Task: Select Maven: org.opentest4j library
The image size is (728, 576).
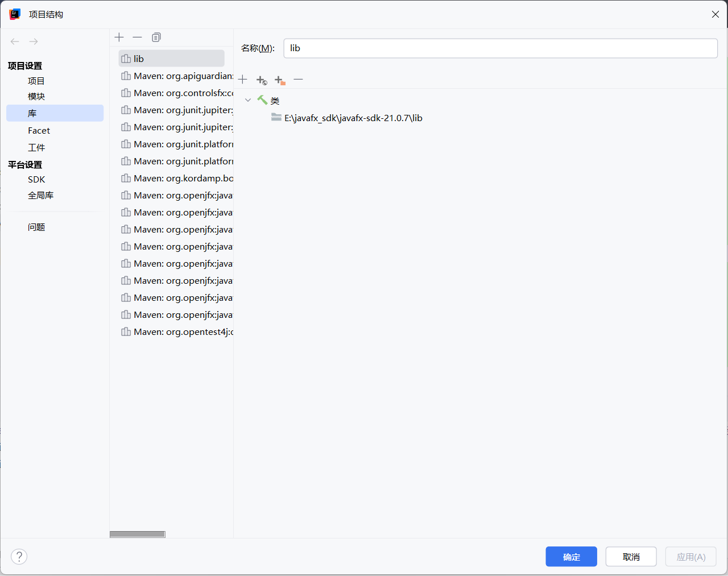Action: click(177, 331)
